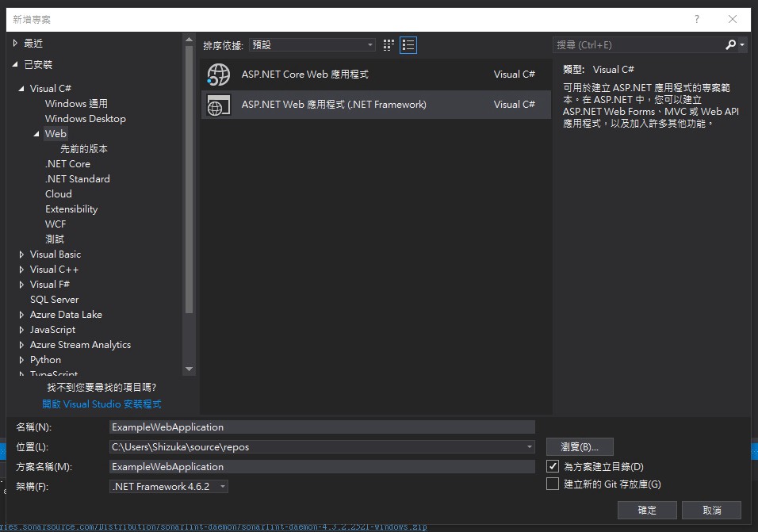Image resolution: width=758 pixels, height=532 pixels.
Task: Open the 位置 path history dropdown arrow
Action: 529,446
